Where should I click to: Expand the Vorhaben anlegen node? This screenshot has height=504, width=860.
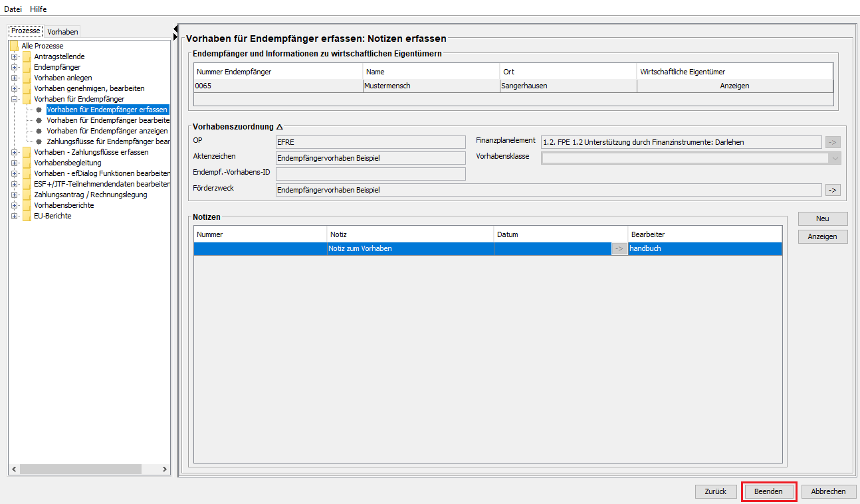[14, 78]
